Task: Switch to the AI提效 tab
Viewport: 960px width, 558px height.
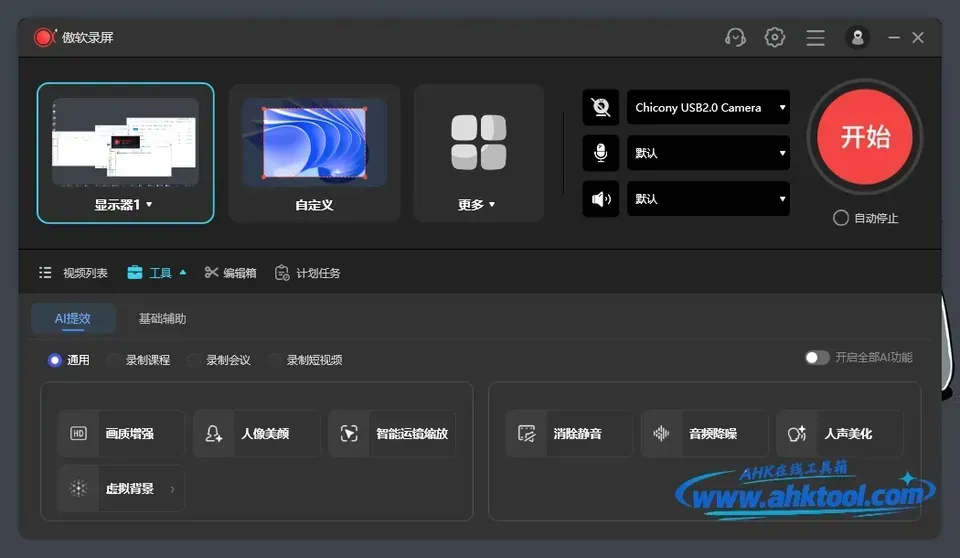Action: [x=73, y=319]
